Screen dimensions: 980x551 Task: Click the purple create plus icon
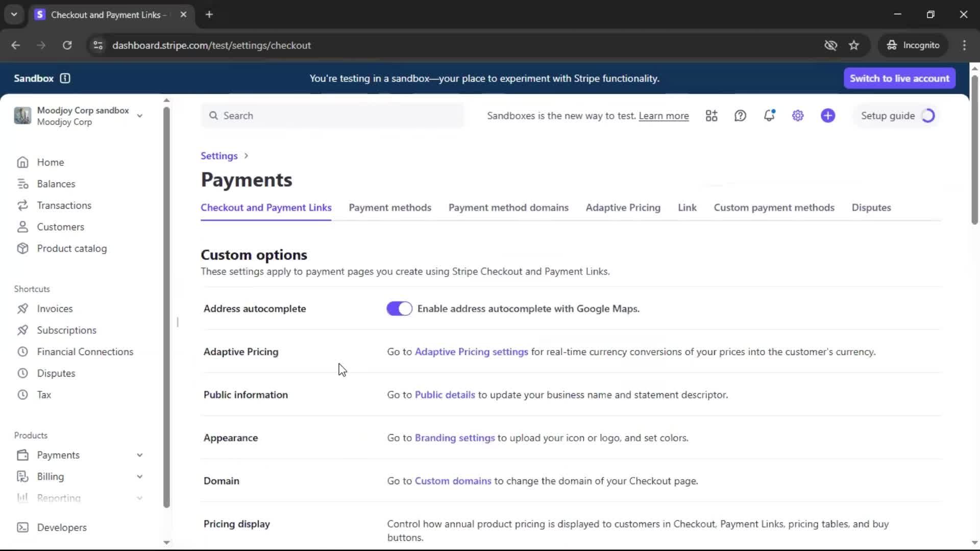click(x=828, y=116)
